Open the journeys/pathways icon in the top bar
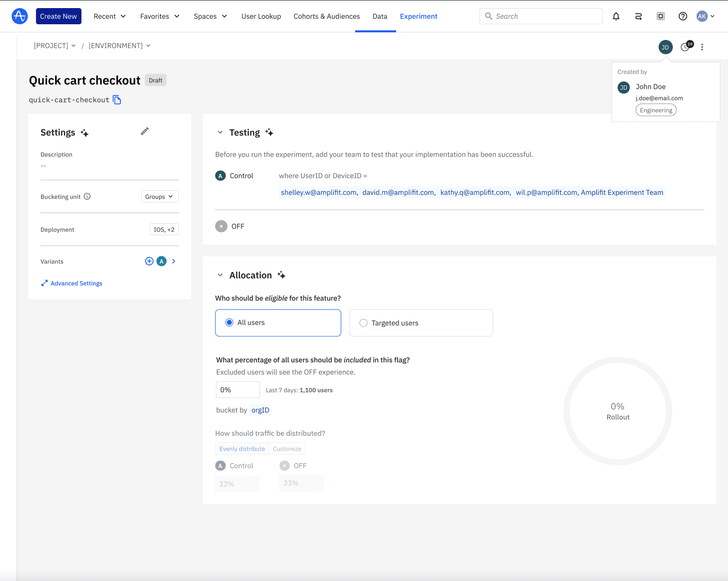Viewport: 728px width, 581px height. coord(638,16)
